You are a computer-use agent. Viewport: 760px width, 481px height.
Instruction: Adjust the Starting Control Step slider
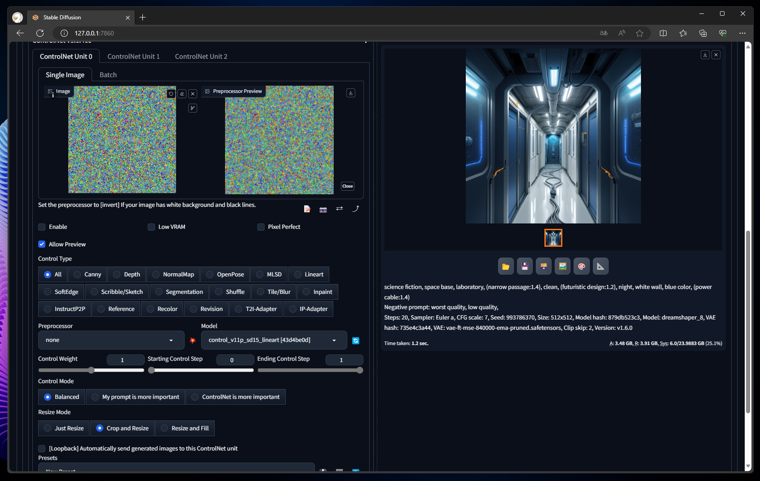(201, 370)
